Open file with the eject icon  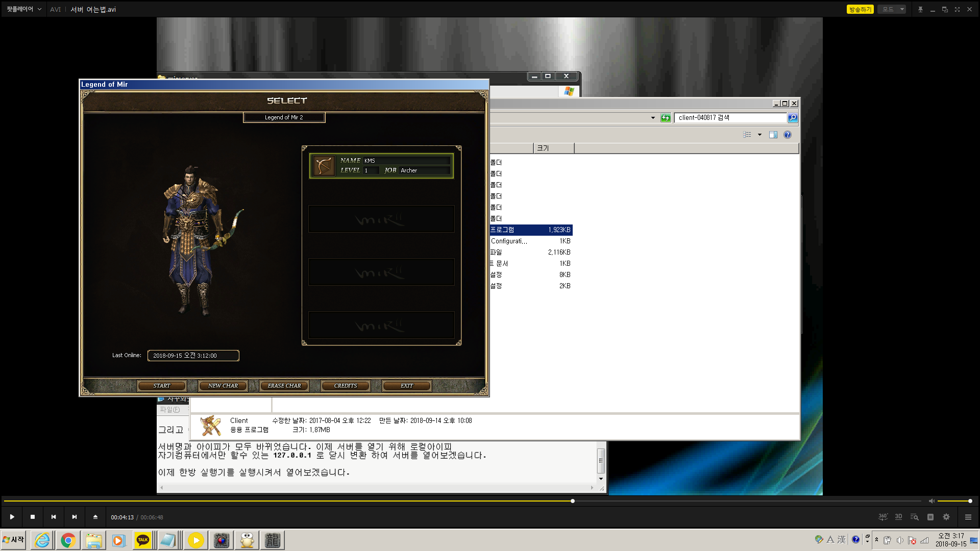click(x=95, y=517)
